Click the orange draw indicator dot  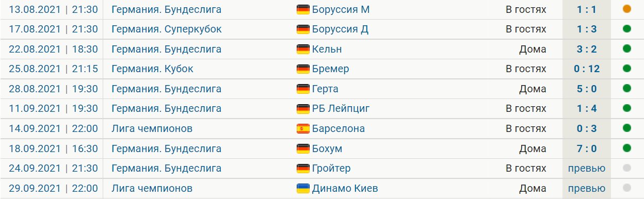tap(627, 9)
